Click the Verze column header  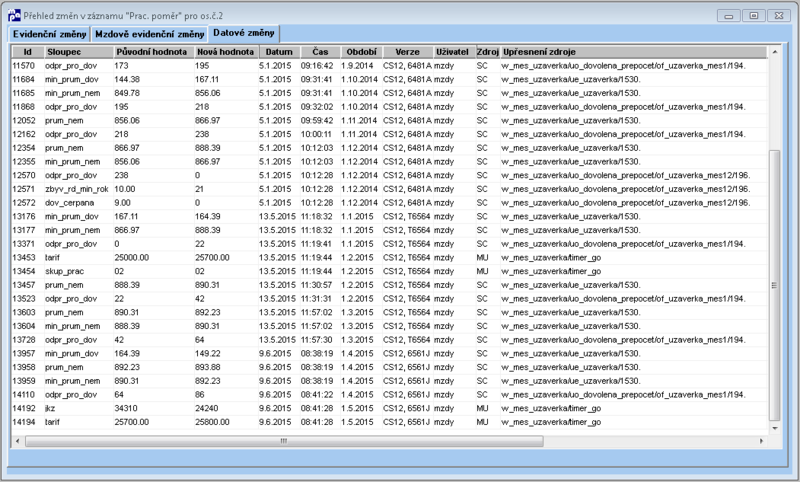click(408, 52)
